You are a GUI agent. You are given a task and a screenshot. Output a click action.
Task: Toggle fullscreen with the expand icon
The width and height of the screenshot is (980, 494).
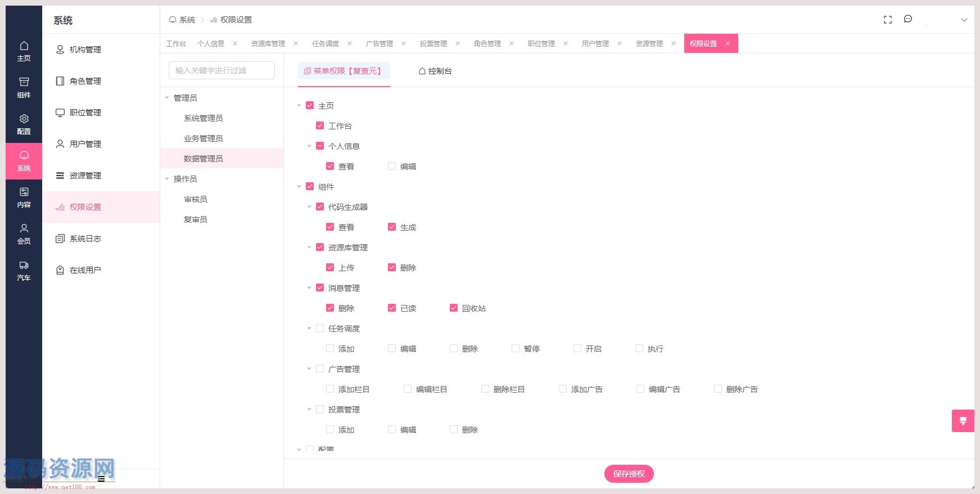[888, 20]
